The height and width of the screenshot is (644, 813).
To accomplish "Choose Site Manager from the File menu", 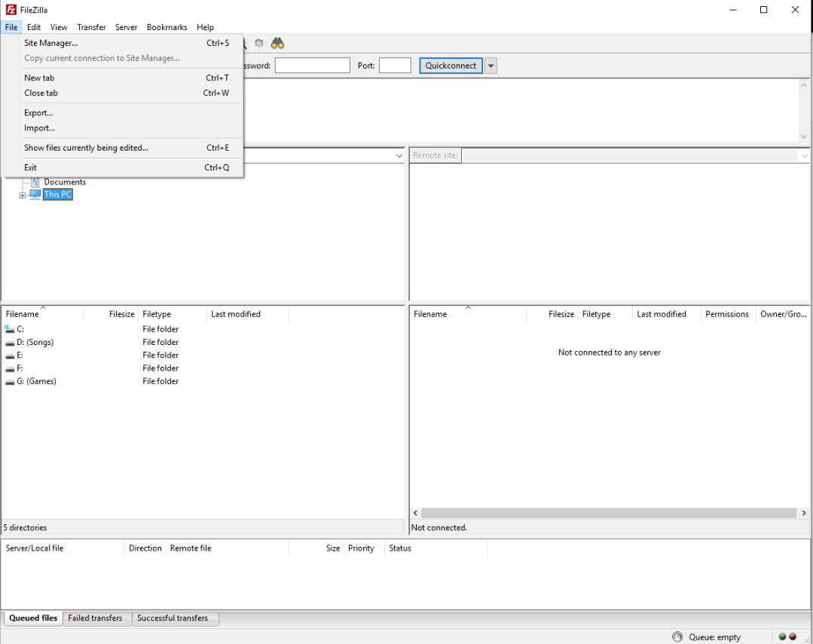I will tap(50, 43).
